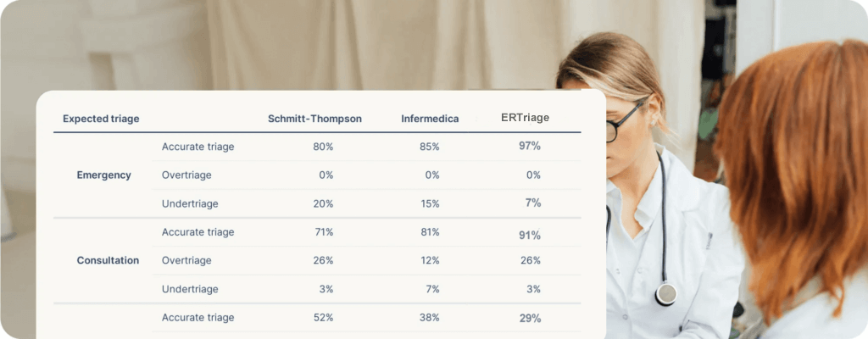This screenshot has width=868, height=339.
Task: Click the 52% Schmitt-Thompson value in bottom row
Action: point(322,318)
